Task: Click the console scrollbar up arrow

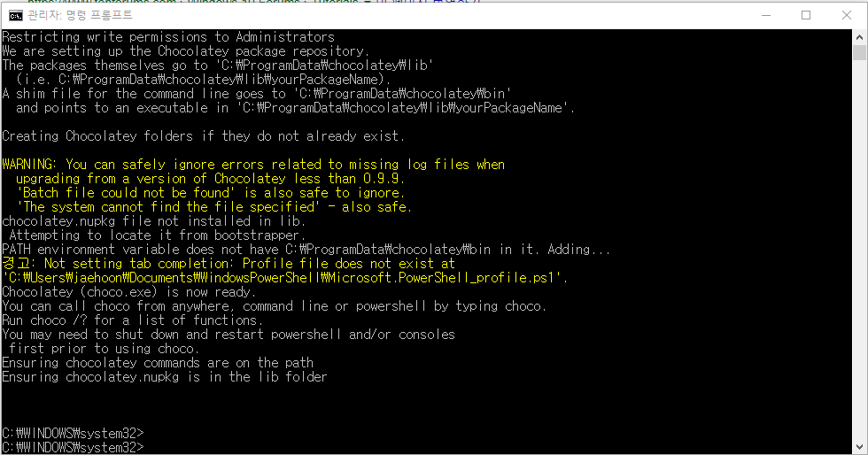Action: 859,38
